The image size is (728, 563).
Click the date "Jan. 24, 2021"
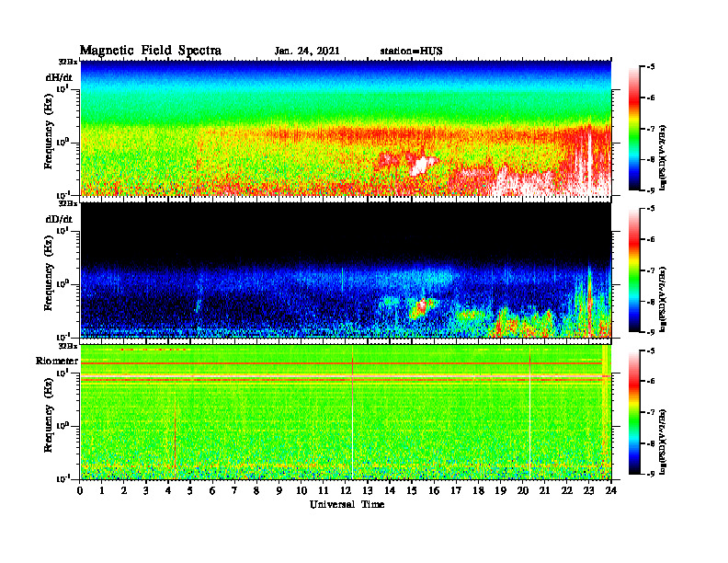[307, 51]
